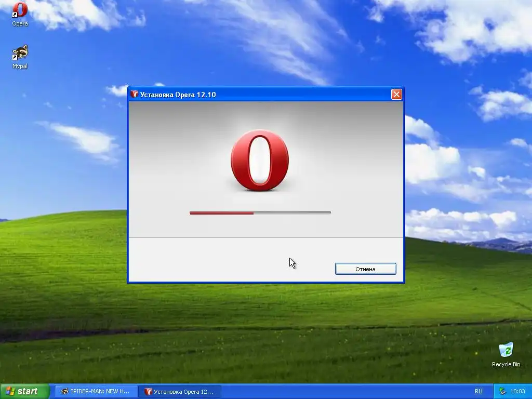Click the Отмена button in installer
The width and height of the screenshot is (532, 399).
tap(365, 269)
